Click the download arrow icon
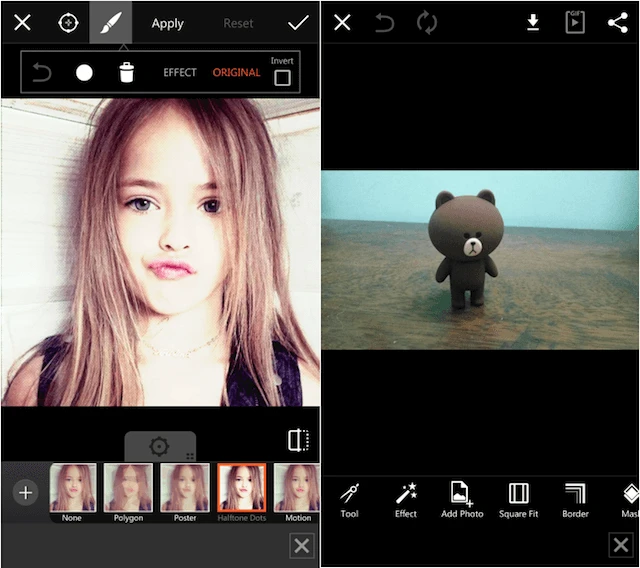 [533, 22]
